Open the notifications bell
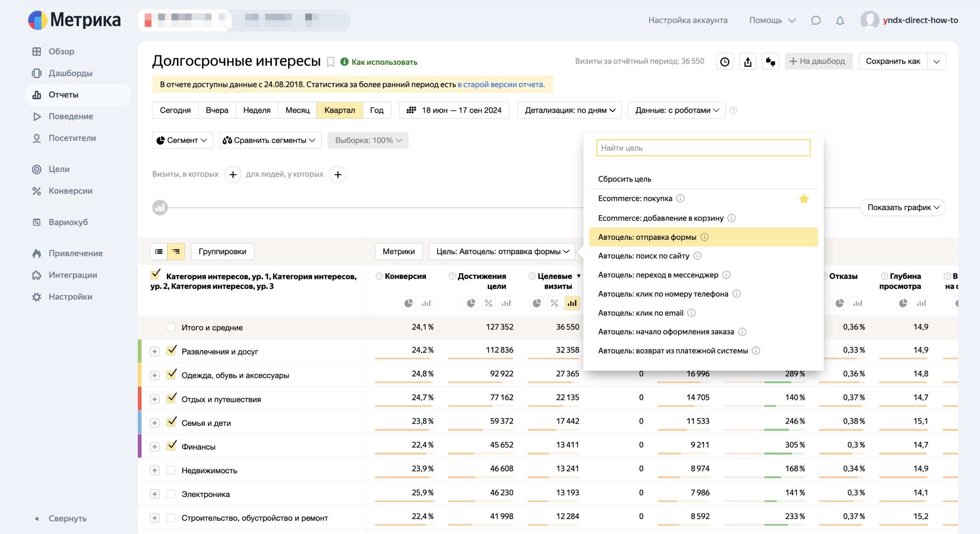The width and height of the screenshot is (980, 534). (x=840, y=20)
